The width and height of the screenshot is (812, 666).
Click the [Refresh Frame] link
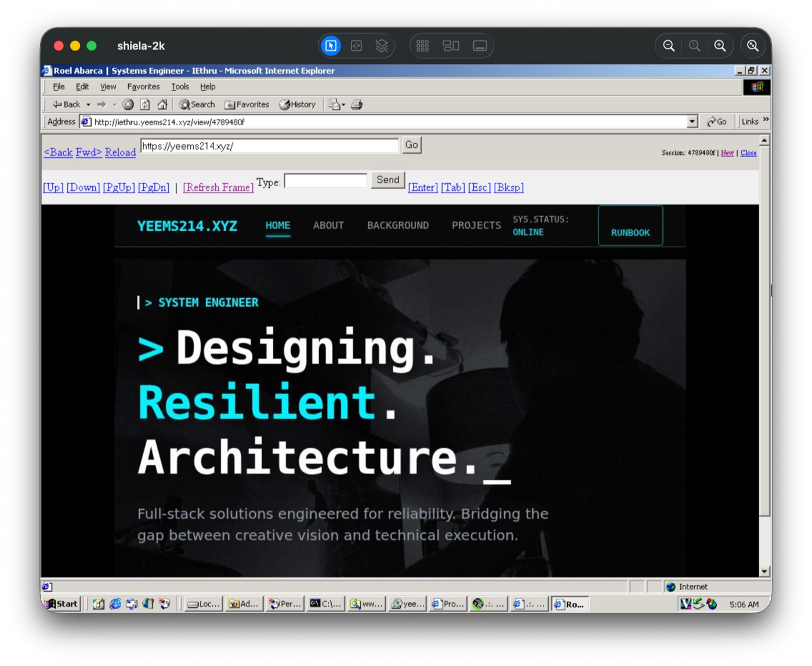point(218,187)
